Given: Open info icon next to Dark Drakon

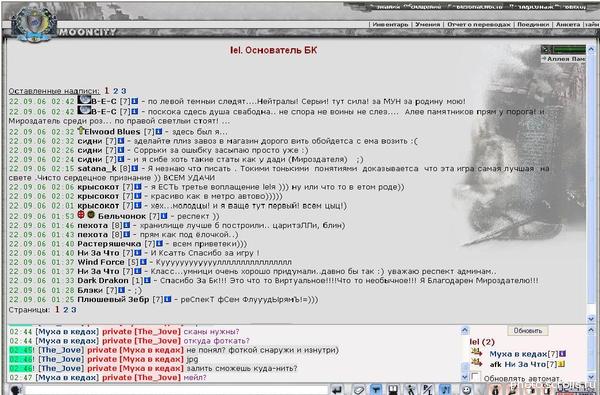Looking at the screenshot, I should pyautogui.click(x=147, y=281).
